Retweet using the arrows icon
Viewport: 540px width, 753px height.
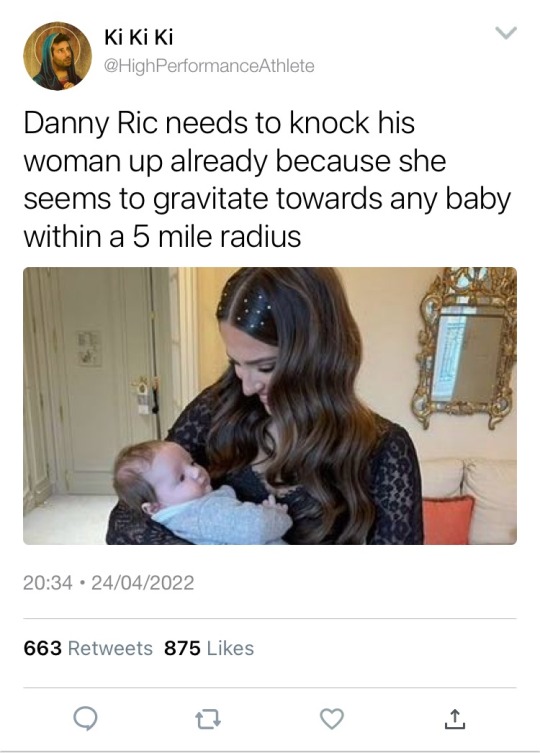[x=208, y=719]
